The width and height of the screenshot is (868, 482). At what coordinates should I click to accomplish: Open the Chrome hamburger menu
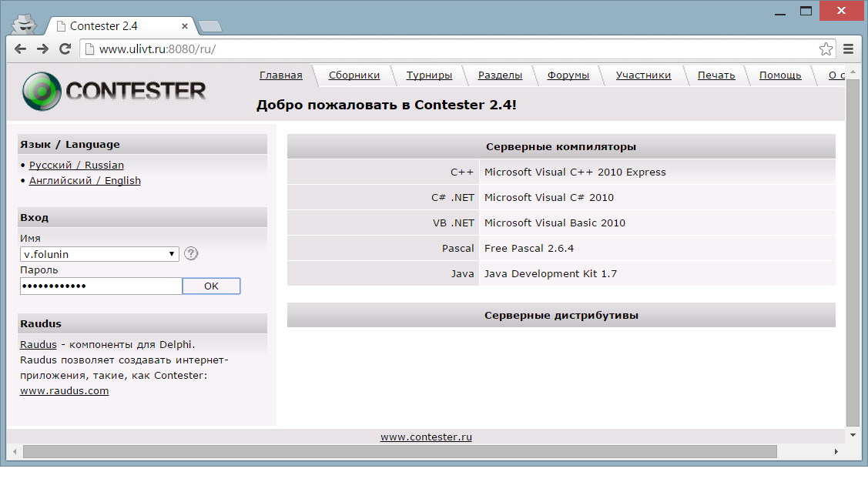[848, 49]
